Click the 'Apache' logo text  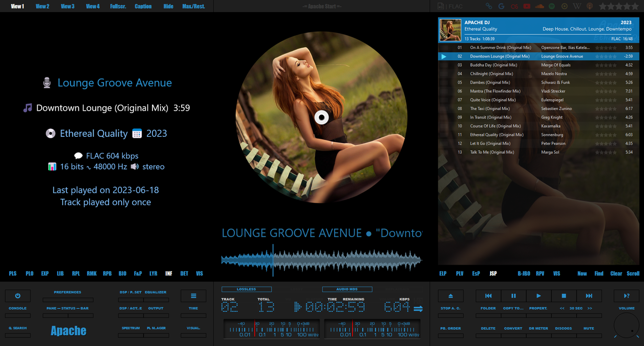tap(68, 330)
